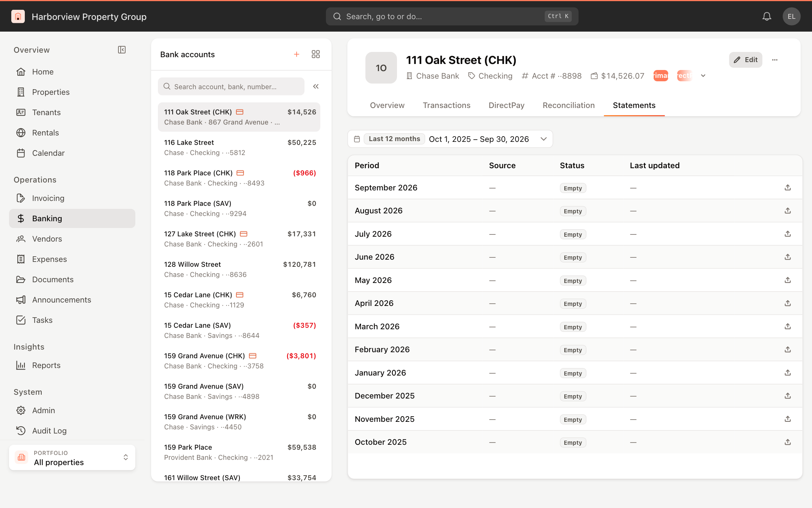Upload statement for August 2026
The height and width of the screenshot is (508, 812).
tap(788, 211)
